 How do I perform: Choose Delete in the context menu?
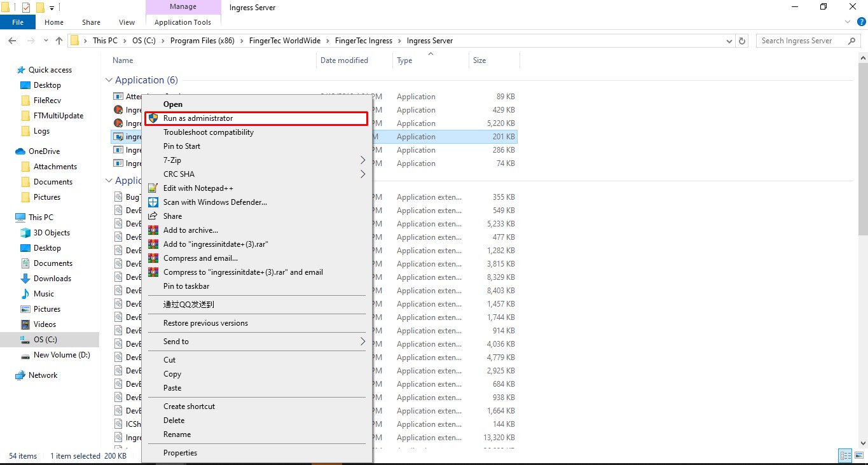pyautogui.click(x=174, y=420)
